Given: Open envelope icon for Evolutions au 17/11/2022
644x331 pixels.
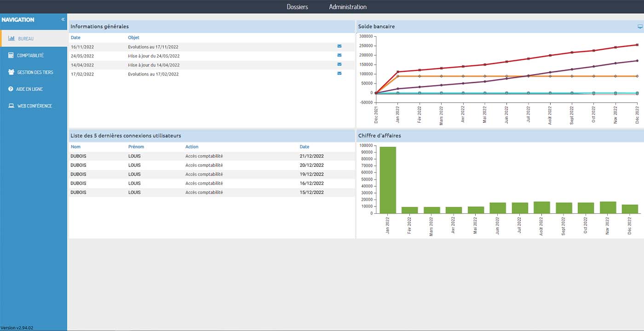Looking at the screenshot, I should 339,46.
